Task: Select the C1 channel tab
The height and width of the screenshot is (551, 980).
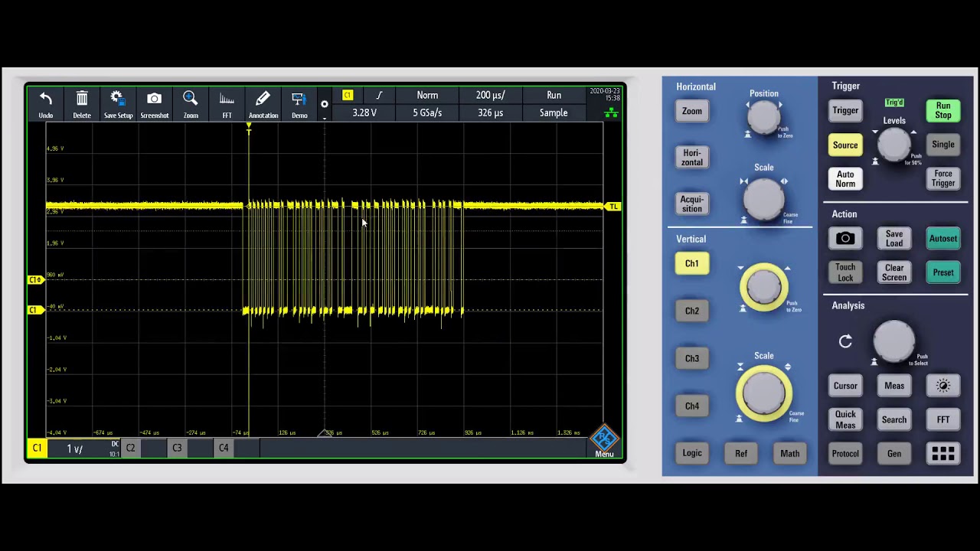Action: point(37,448)
